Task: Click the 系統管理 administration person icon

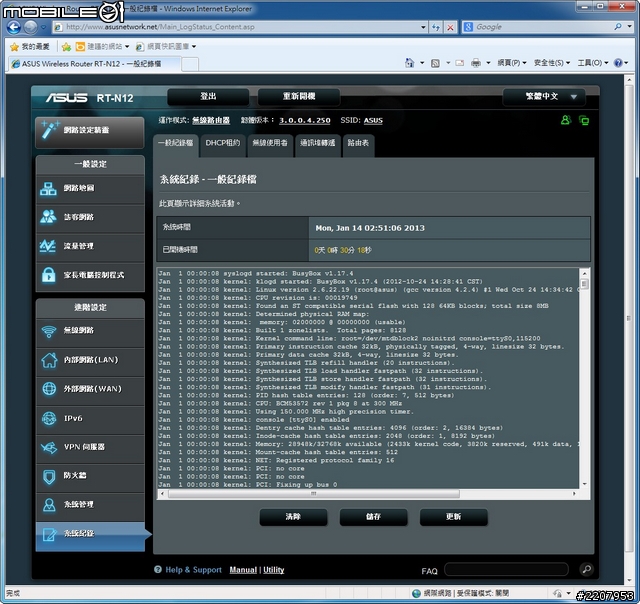Action: click(x=49, y=505)
